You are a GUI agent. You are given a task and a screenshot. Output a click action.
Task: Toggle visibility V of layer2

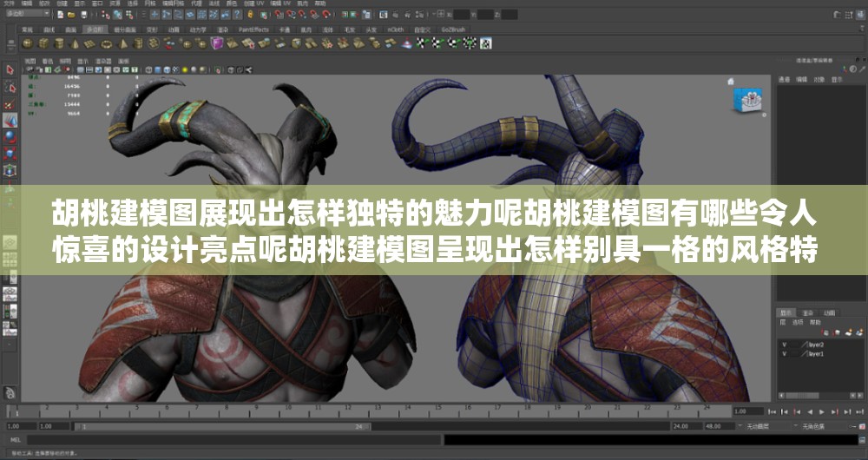pos(784,345)
